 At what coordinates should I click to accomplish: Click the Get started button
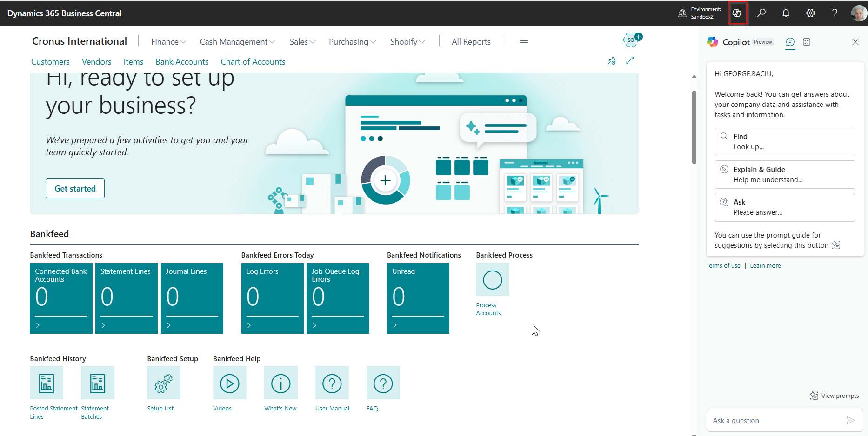(x=75, y=188)
